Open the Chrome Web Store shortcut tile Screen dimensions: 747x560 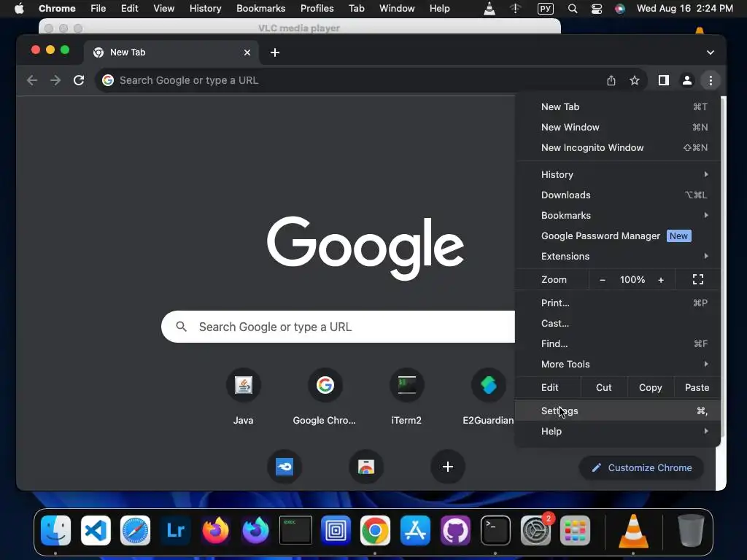pyautogui.click(x=366, y=467)
